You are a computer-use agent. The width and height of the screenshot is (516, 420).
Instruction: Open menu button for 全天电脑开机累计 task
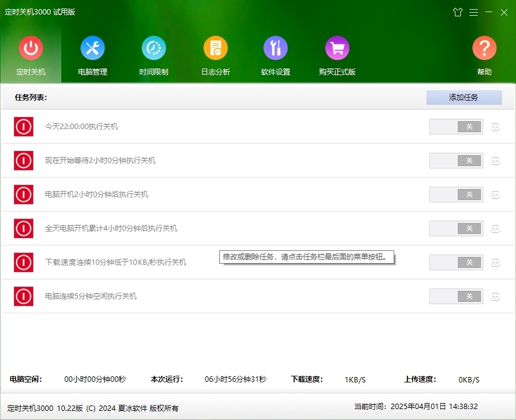pyautogui.click(x=495, y=228)
